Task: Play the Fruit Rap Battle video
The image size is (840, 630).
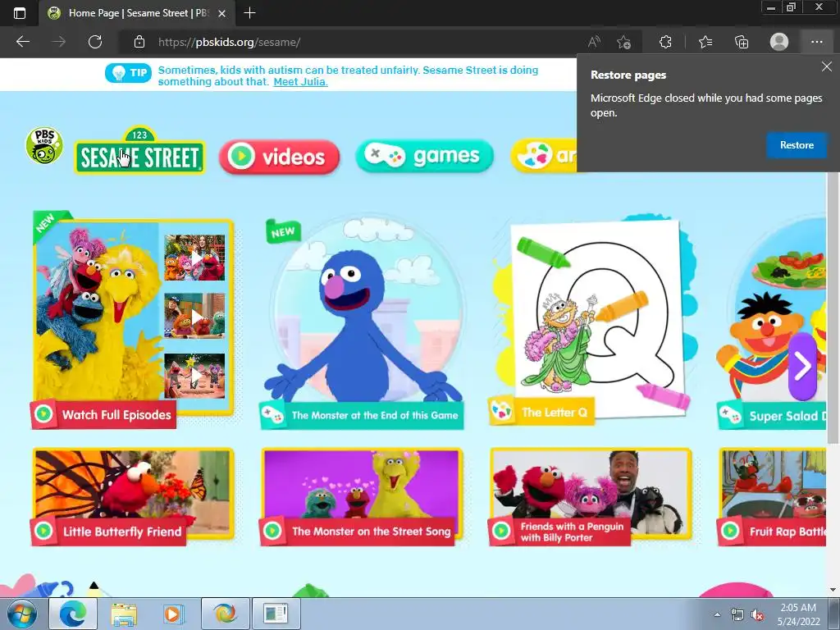Action: pos(773,497)
